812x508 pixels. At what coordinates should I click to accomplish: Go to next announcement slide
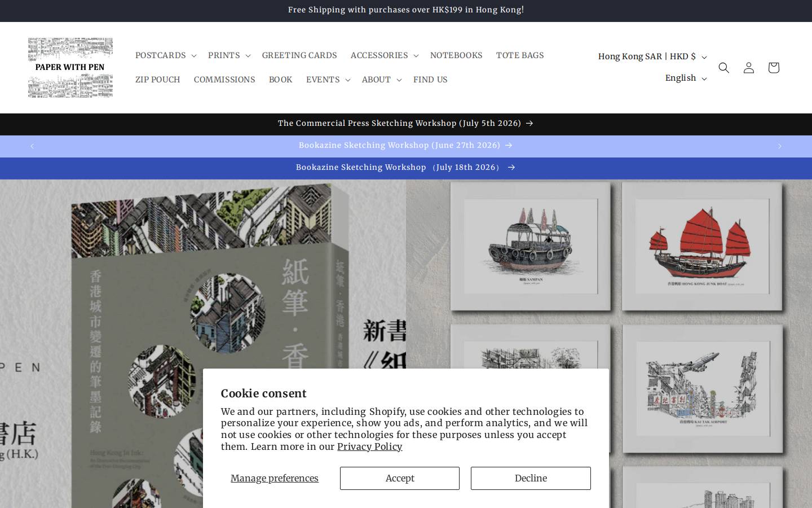click(780, 146)
